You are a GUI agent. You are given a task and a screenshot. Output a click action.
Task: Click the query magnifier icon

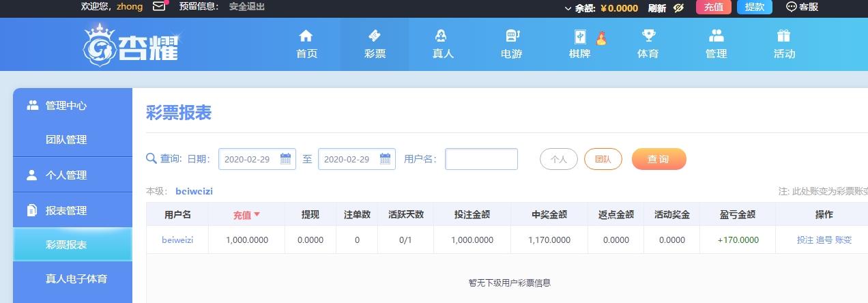coord(151,158)
